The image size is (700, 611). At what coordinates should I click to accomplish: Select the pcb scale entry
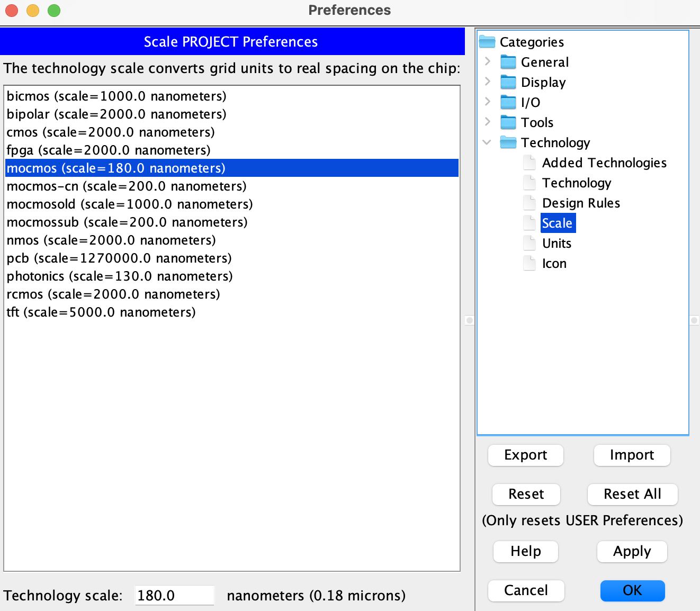click(x=119, y=258)
